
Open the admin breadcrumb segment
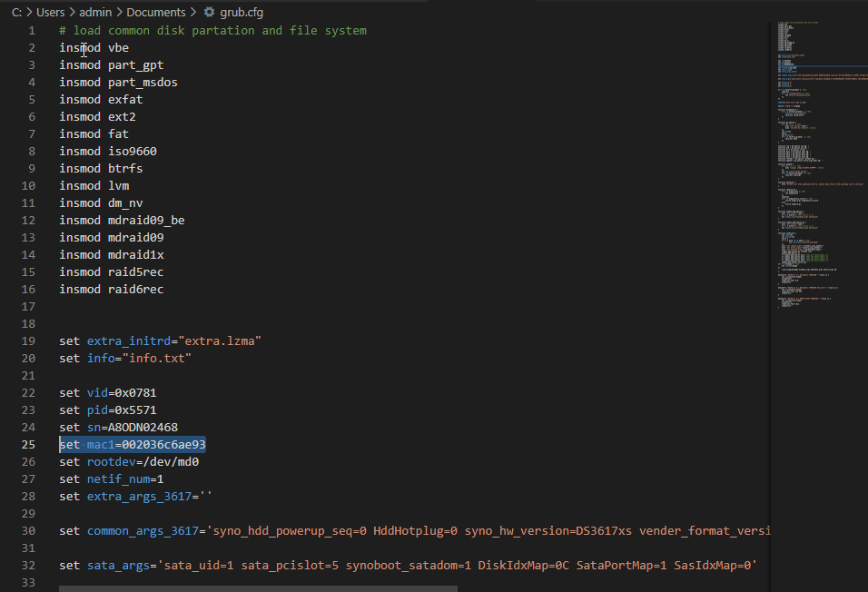[x=99, y=13]
